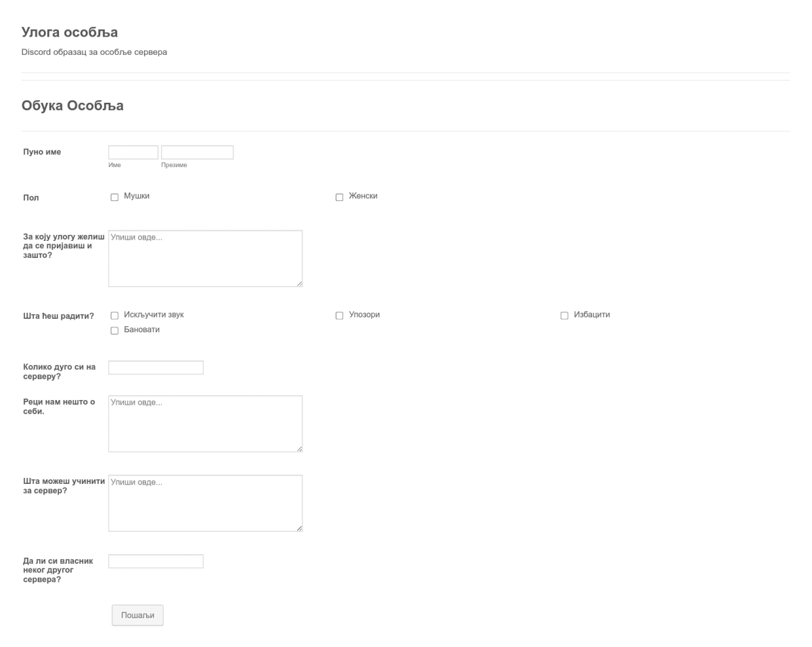Check the Женски gender checkbox
The height and width of the screenshot is (647, 812).
(x=340, y=197)
